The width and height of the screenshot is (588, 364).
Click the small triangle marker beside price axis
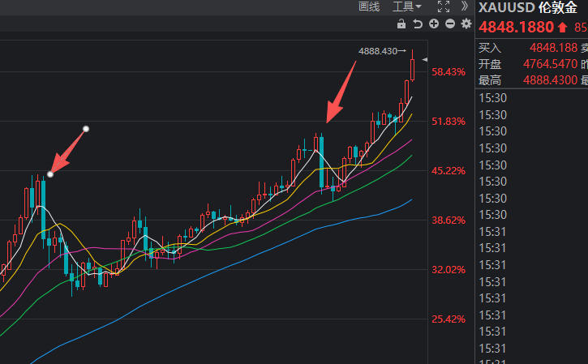[424, 60]
